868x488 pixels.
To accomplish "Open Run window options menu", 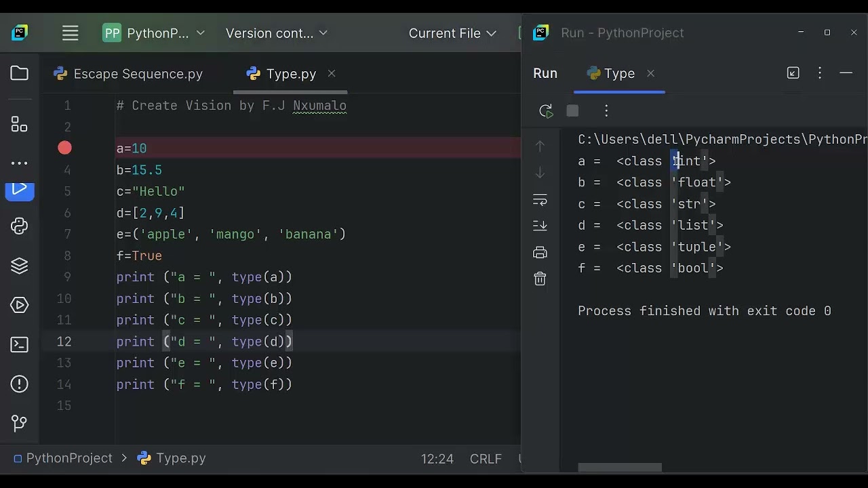I will (x=820, y=73).
